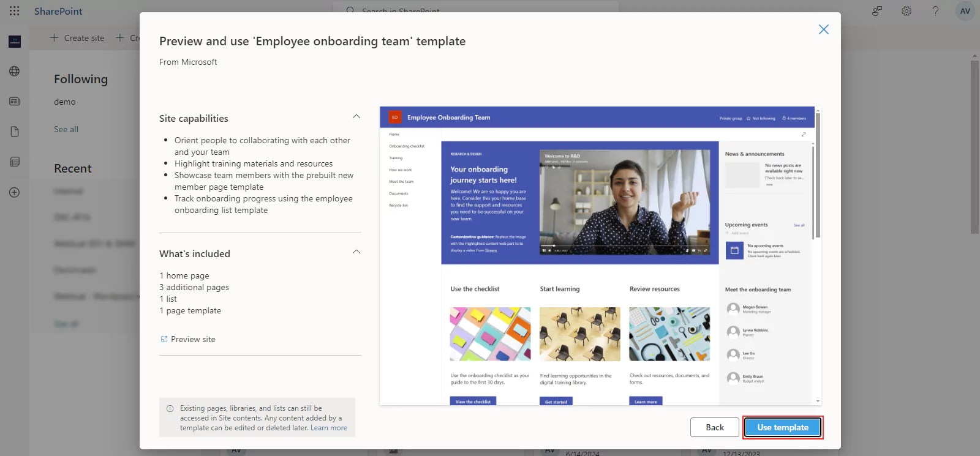
Task: Click the 'From Microsoft' text
Action: tap(188, 62)
